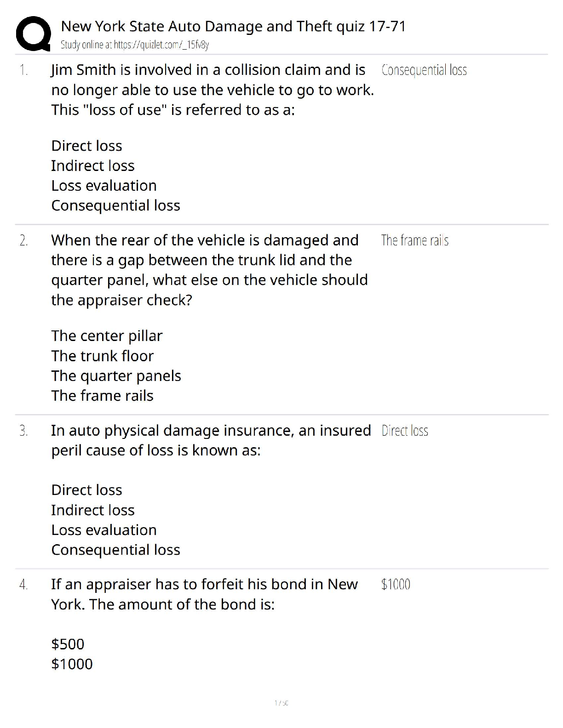563x728 pixels.
Task: Click "The frame rails" answer beside question 2
Action: pyautogui.click(x=414, y=240)
